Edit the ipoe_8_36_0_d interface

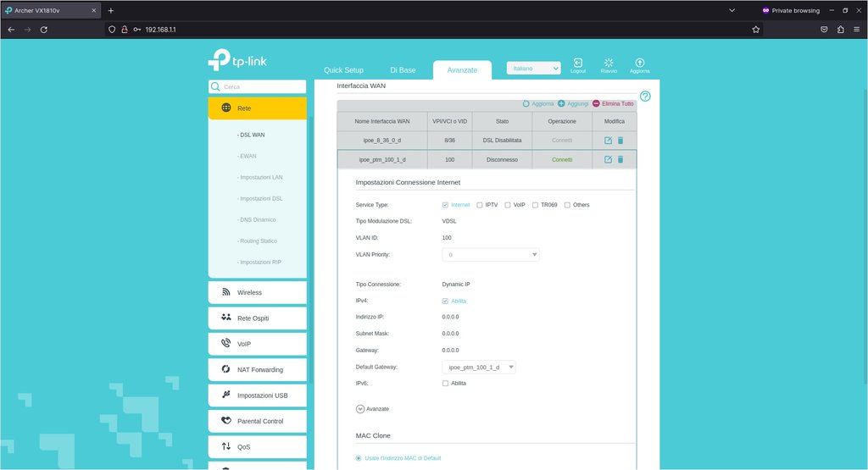[x=608, y=141]
